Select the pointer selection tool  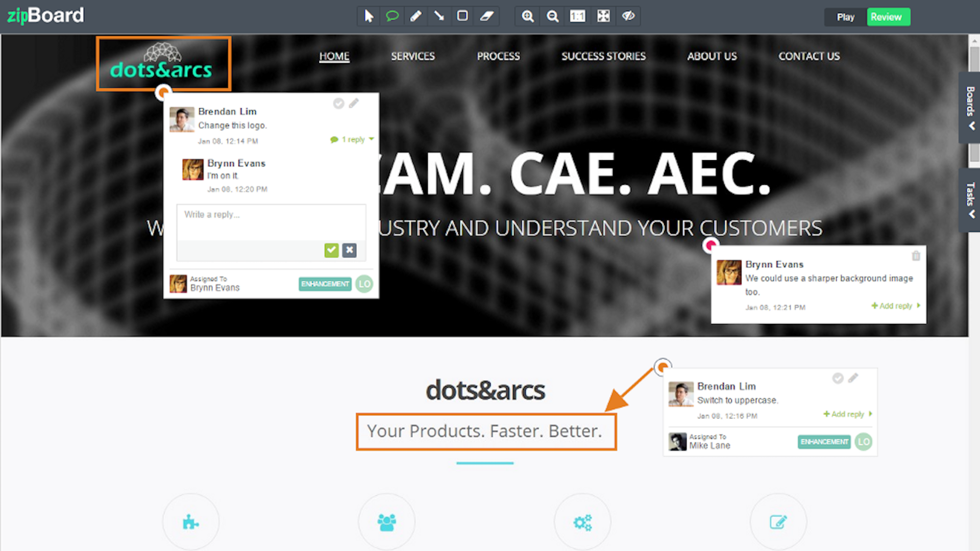(368, 16)
